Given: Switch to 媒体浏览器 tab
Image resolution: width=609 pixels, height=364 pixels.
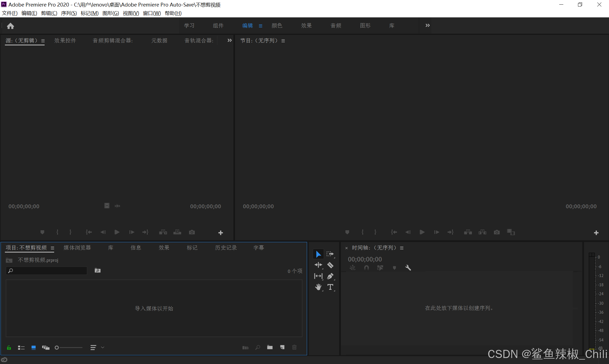Looking at the screenshot, I should 77,248.
